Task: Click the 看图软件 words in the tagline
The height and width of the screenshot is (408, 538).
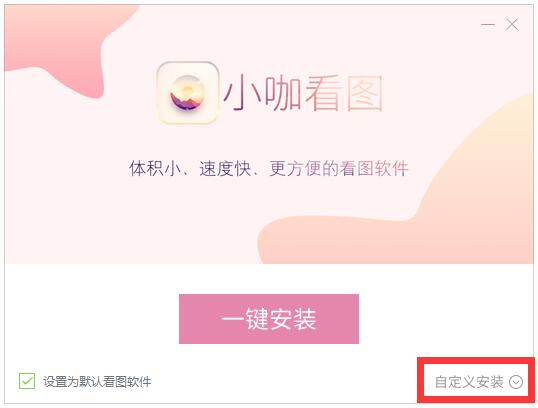Action: click(374, 168)
